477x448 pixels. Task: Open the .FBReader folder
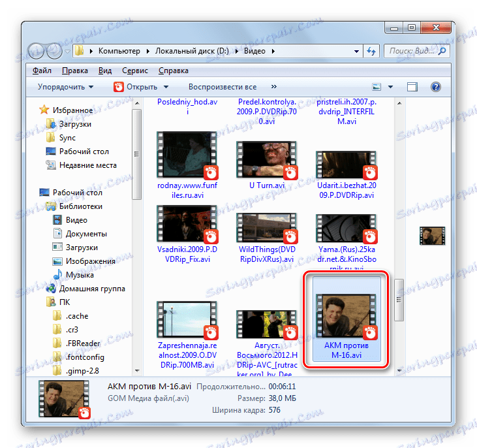click(x=76, y=344)
